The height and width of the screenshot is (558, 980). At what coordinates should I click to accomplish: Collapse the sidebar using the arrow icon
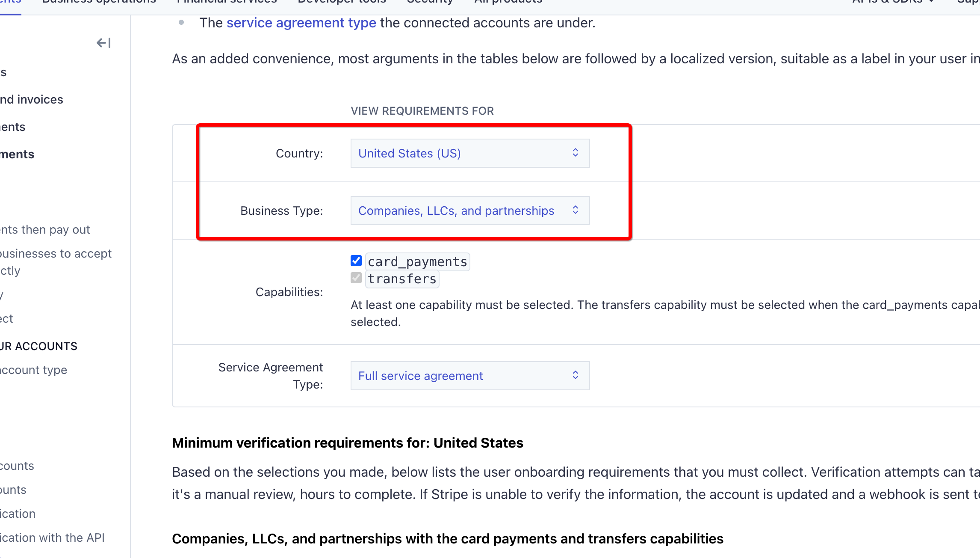(x=103, y=43)
